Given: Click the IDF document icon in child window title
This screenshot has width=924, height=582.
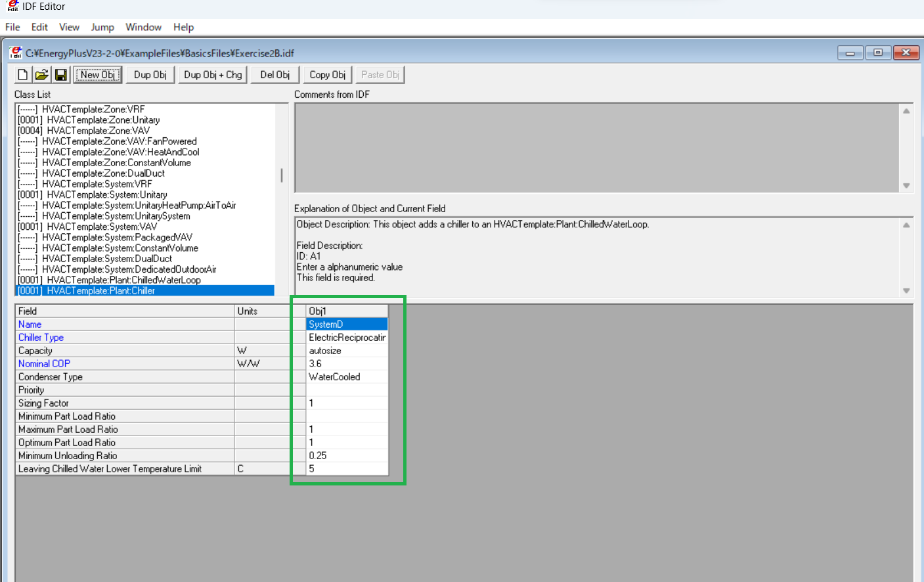Looking at the screenshot, I should 16,53.
